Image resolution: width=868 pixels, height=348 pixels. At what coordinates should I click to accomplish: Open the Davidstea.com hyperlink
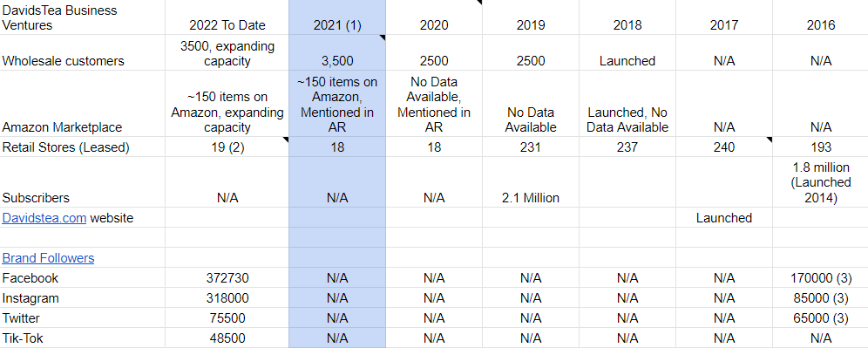[x=44, y=218]
